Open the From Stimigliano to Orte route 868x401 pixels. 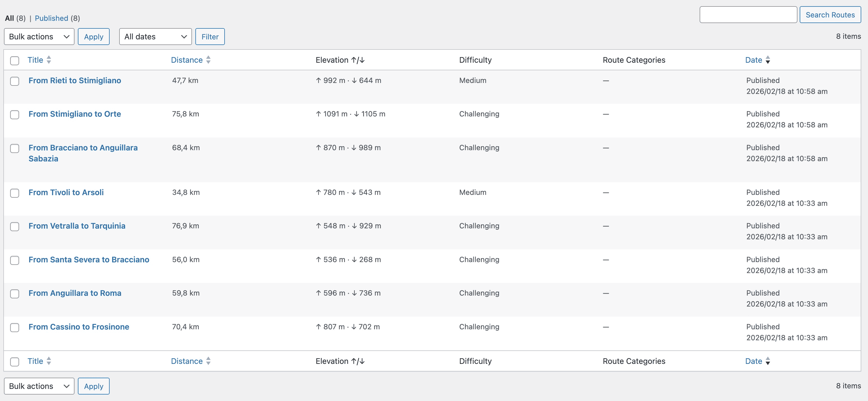pyautogui.click(x=74, y=114)
